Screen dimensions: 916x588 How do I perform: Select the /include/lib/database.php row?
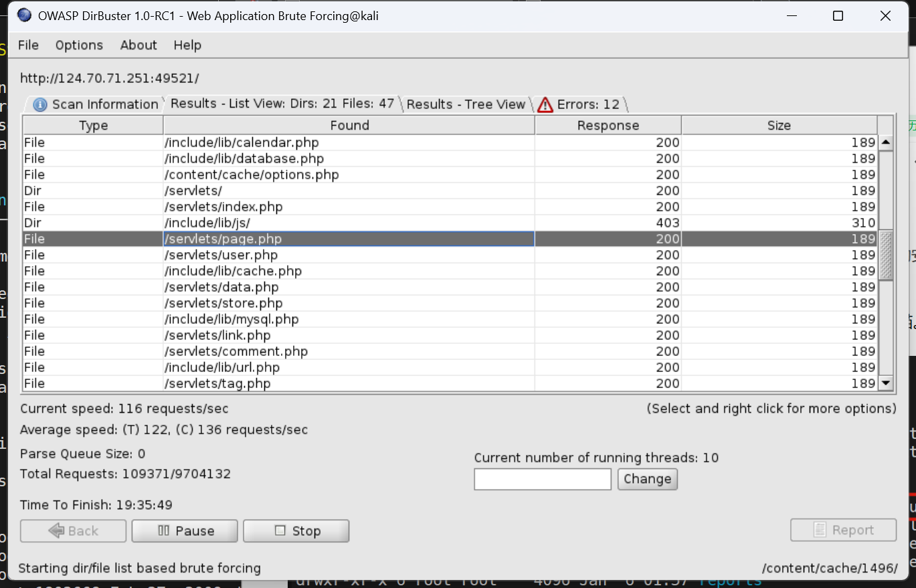[450, 159]
